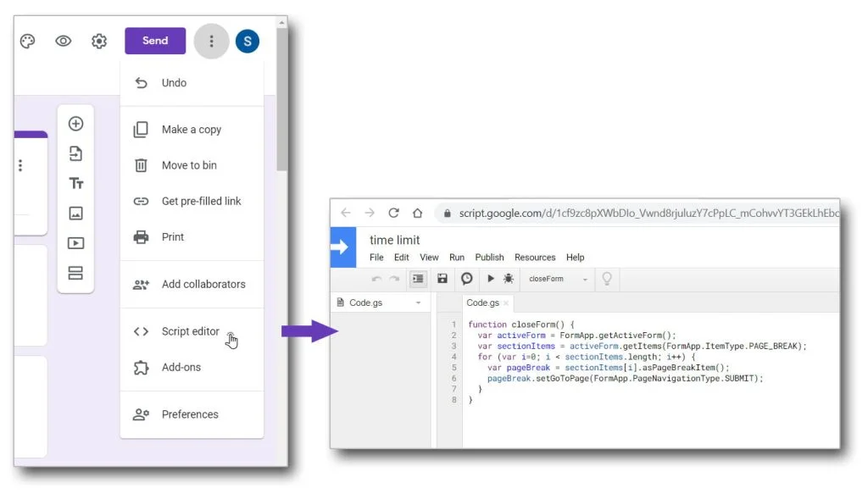Click the add video icon
Image resolution: width=868 pixels, height=494 pixels.
click(75, 243)
